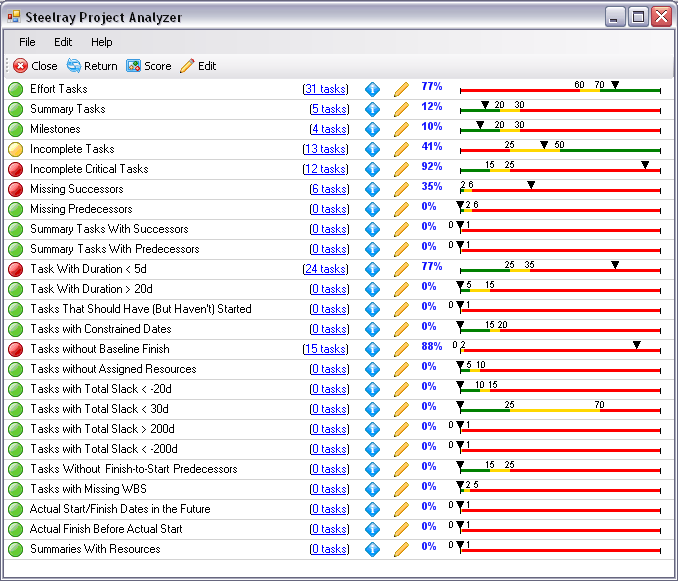
Task: Click edit pencil for Effort Tasks row
Action: pos(401,89)
